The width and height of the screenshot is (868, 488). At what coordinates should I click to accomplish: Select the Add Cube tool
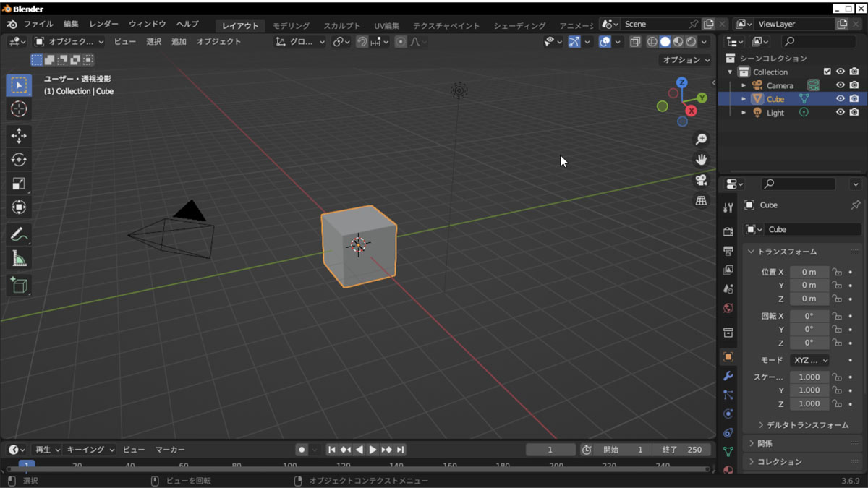[x=19, y=286]
